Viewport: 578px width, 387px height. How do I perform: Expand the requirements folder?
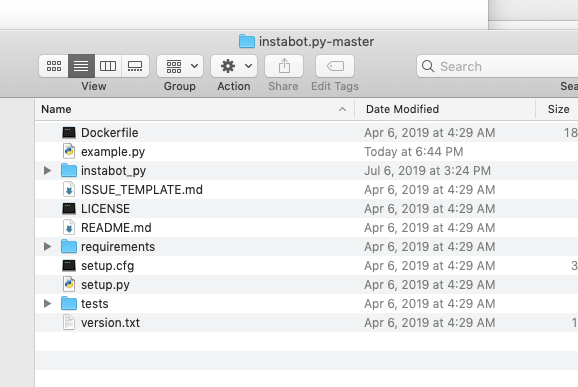(x=47, y=247)
